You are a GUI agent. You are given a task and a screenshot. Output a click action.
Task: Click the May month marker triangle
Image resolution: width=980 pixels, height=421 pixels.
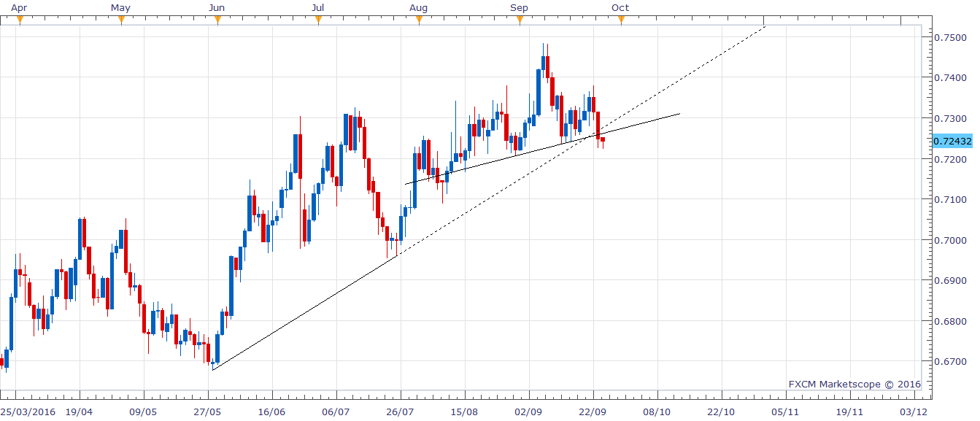121,20
